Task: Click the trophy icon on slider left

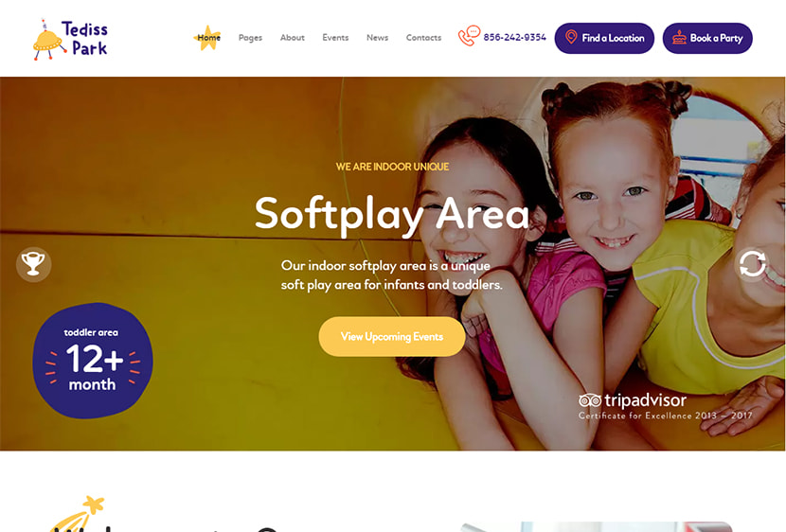Action: point(33,264)
